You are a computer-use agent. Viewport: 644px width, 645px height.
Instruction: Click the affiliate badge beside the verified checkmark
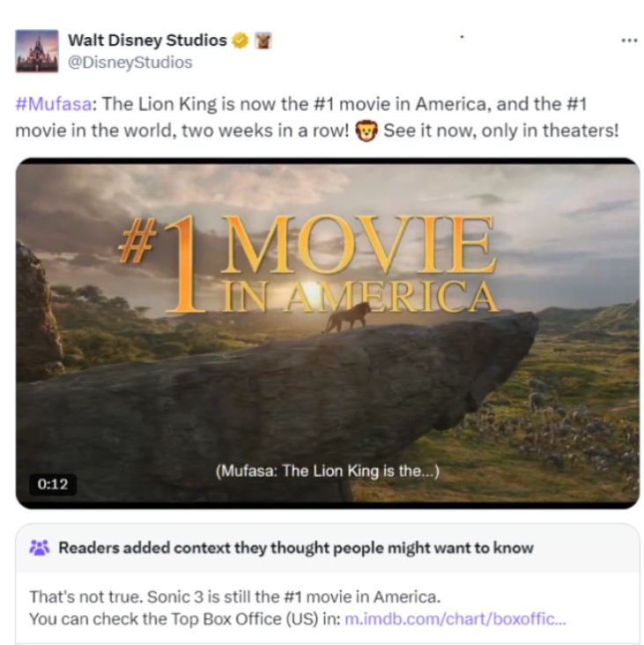(x=262, y=41)
